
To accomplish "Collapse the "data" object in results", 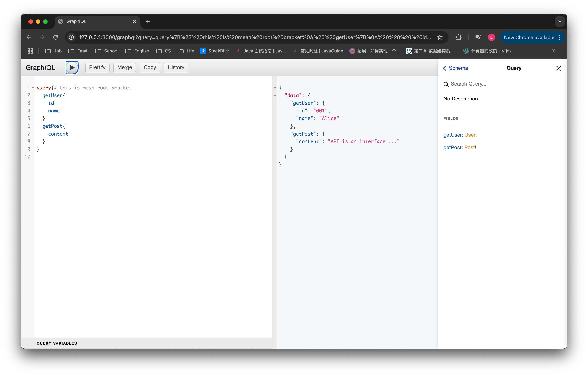I will tap(275, 96).
